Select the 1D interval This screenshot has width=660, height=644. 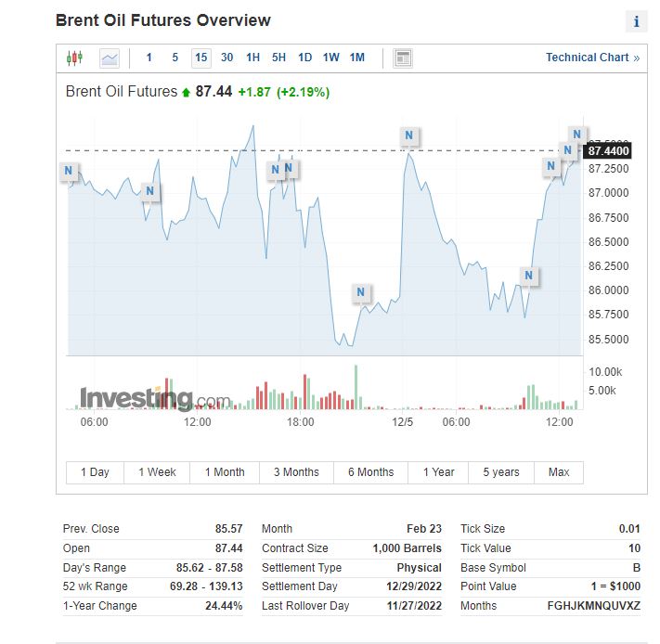coord(304,58)
